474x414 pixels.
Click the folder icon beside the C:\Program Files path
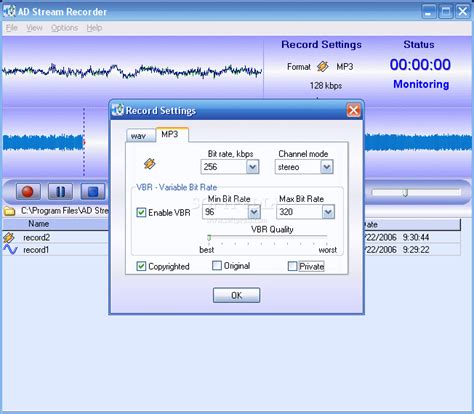pyautogui.click(x=9, y=211)
